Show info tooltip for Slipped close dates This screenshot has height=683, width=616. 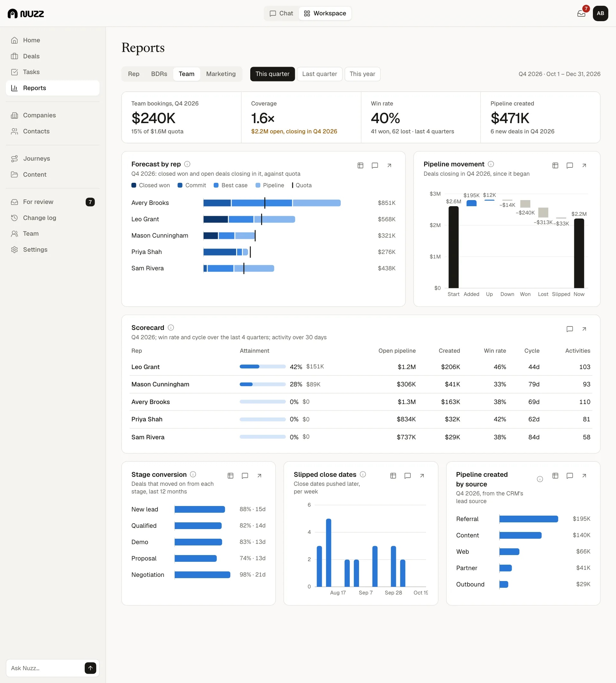click(x=363, y=474)
